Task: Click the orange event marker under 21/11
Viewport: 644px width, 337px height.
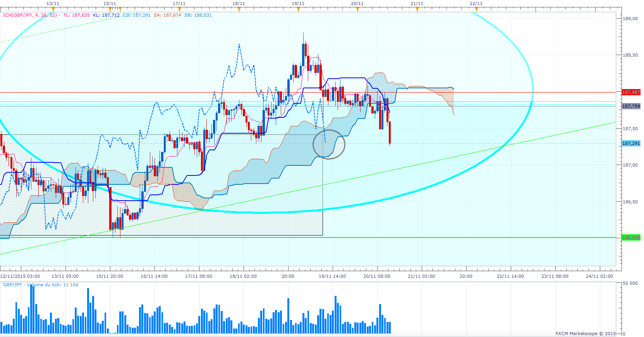Action: click(417, 9)
